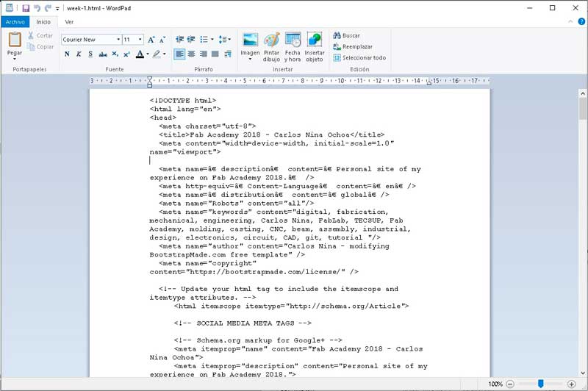Click the "<head>" line in document
This screenshot has width=588, height=391.
click(162, 118)
